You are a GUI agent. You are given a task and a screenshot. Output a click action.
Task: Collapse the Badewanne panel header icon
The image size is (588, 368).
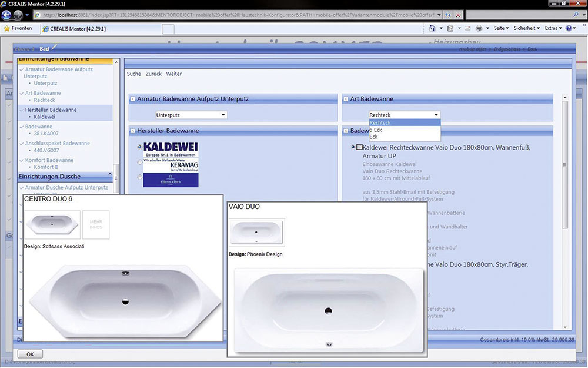pyautogui.click(x=346, y=131)
